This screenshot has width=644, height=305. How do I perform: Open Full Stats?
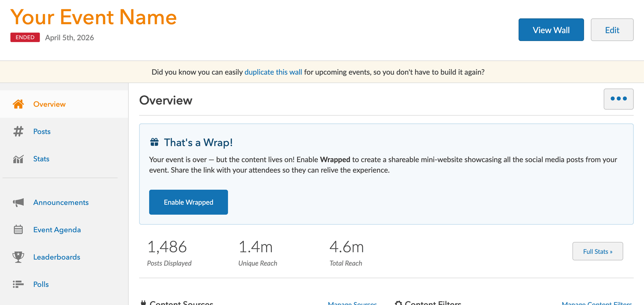[x=597, y=251]
